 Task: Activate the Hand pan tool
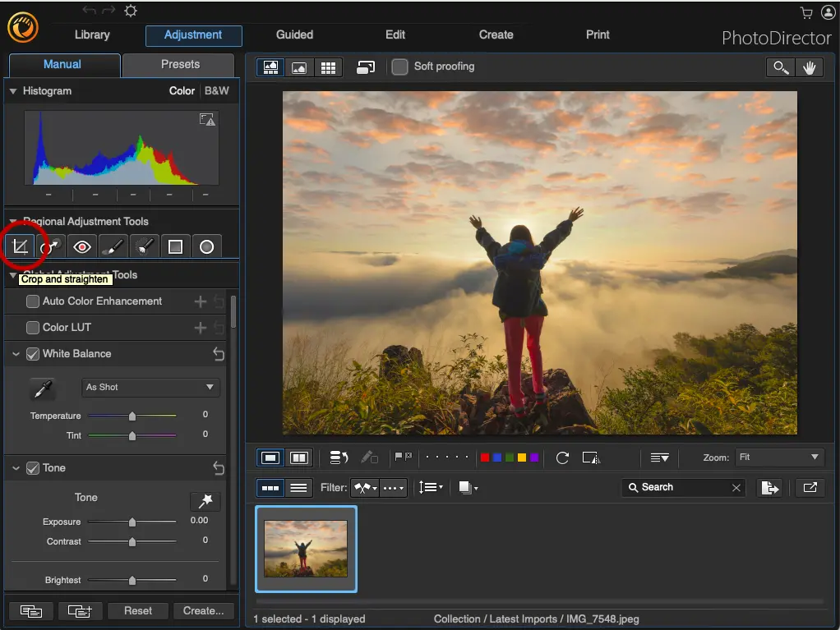tap(810, 67)
